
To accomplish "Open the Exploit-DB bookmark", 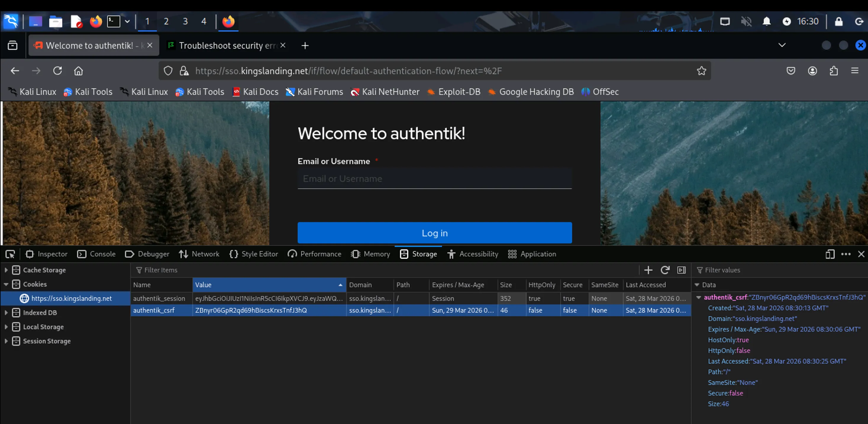I will [x=454, y=92].
